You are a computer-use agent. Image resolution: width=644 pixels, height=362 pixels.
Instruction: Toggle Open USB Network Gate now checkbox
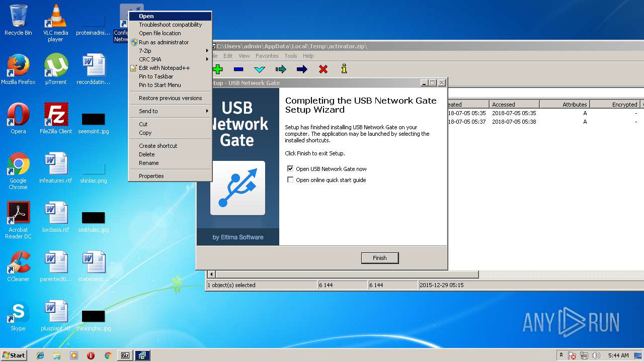(290, 169)
